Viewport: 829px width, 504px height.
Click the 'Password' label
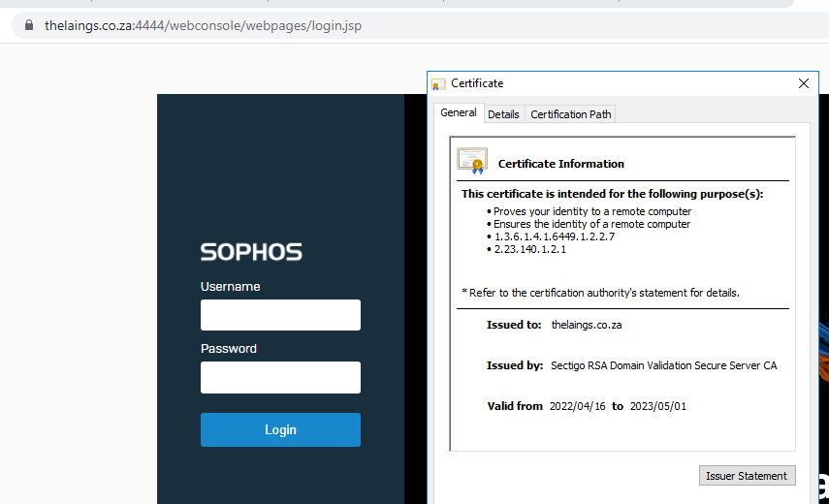tap(229, 349)
